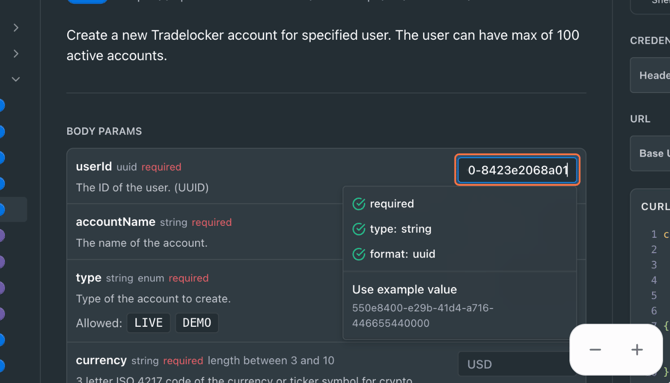Click the Base URL field on right panel
Screen dimensions: 670x383
650,153
